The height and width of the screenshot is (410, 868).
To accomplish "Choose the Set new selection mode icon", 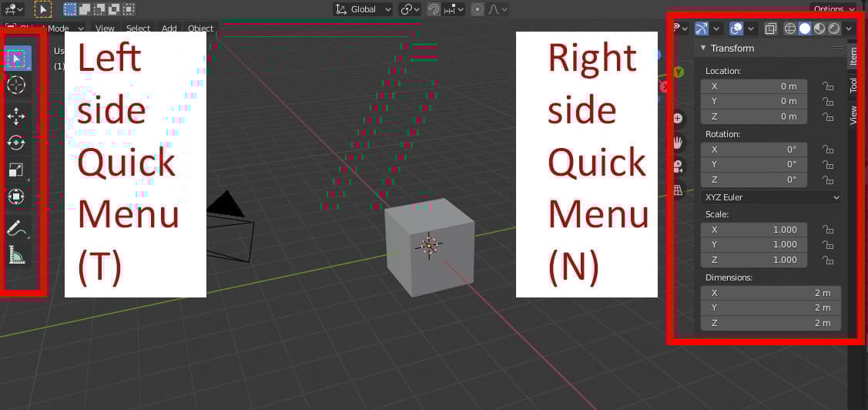I will point(70,9).
